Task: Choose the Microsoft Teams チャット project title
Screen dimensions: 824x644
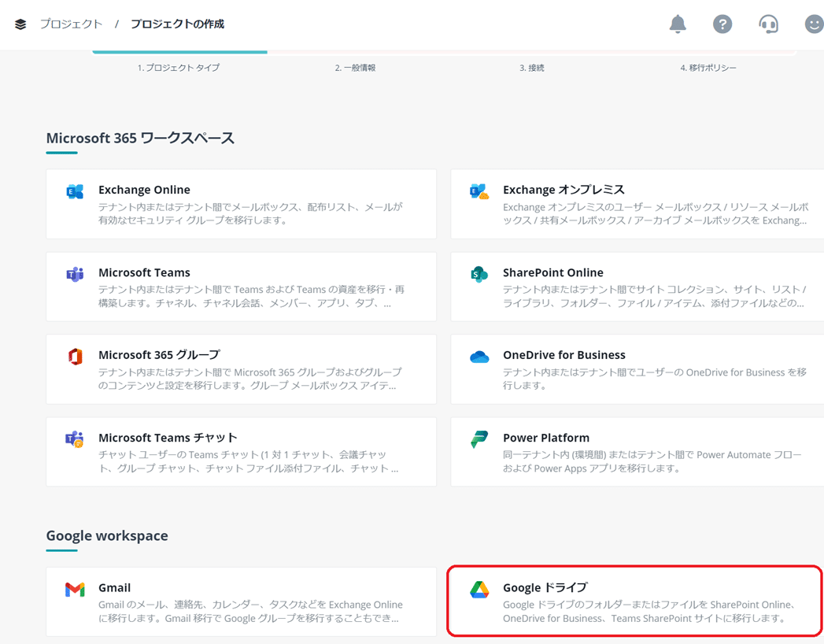Action: tap(168, 438)
